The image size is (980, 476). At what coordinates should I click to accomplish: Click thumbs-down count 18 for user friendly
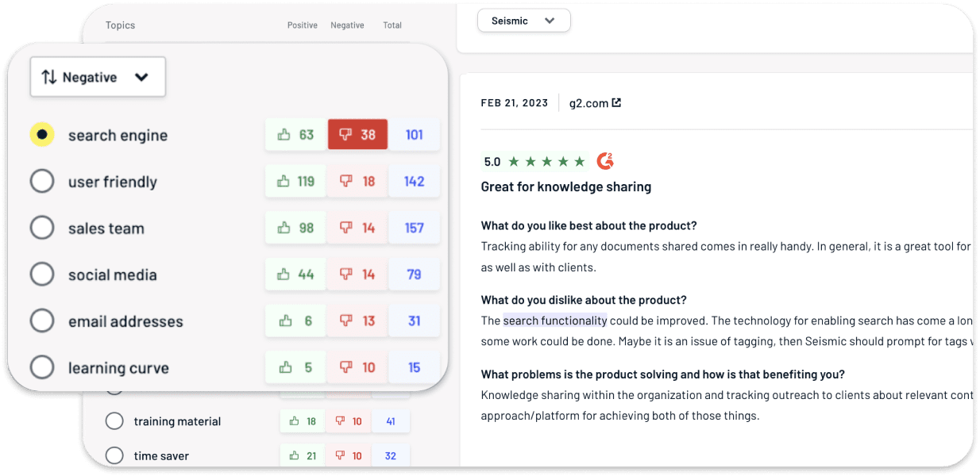tap(357, 182)
